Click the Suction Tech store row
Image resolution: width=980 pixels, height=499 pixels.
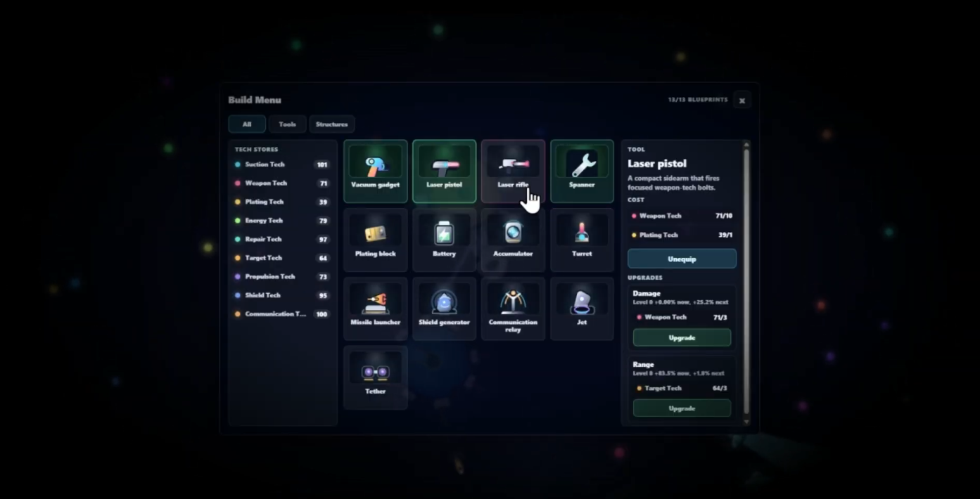coord(282,164)
